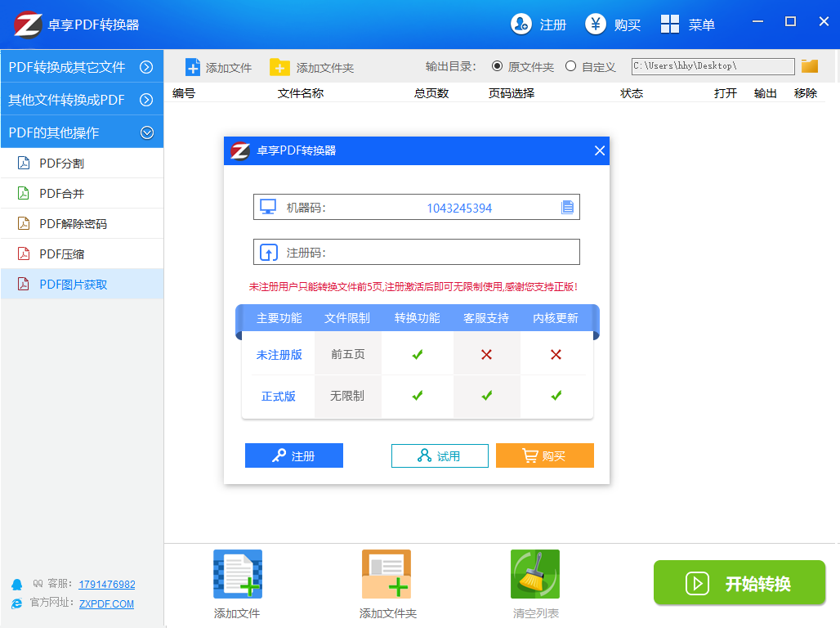
Task: Click the large Add Folder icon at bottom
Action: click(386, 575)
